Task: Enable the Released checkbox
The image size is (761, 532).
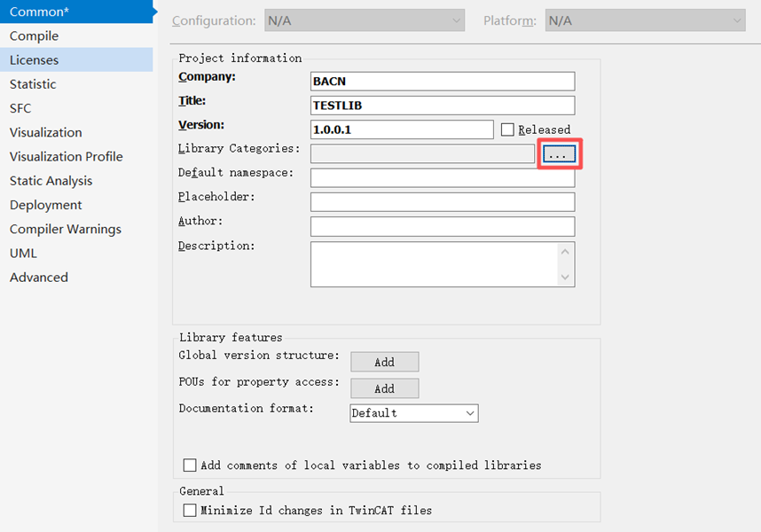Action: [x=507, y=129]
